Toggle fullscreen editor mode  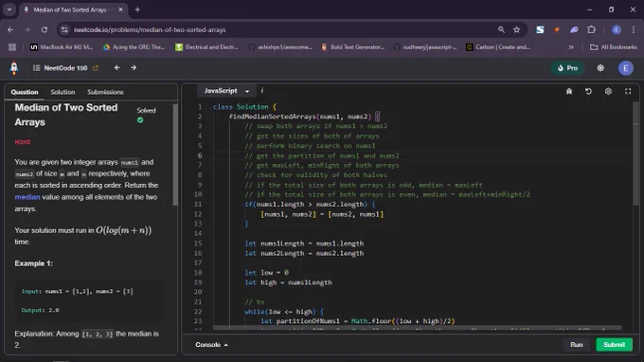pos(628,91)
